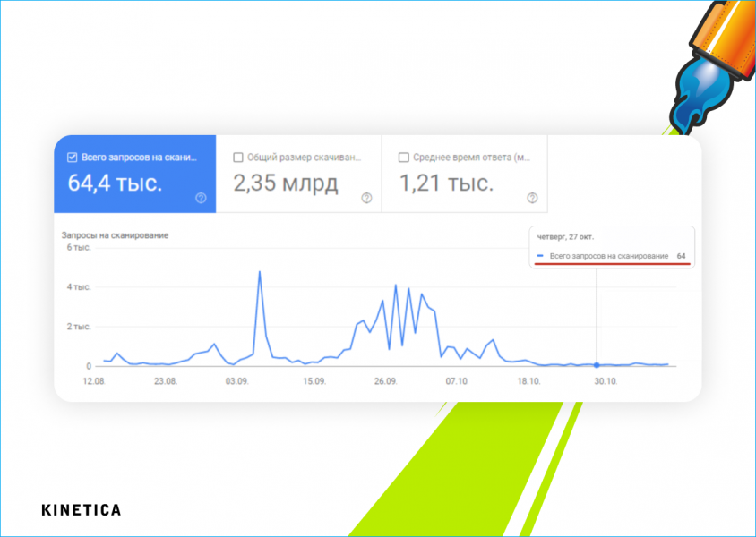Image resolution: width=756 pixels, height=537 pixels.
Task: Enable the "Общий размер скачивания" checkbox
Action: pyautogui.click(x=238, y=158)
